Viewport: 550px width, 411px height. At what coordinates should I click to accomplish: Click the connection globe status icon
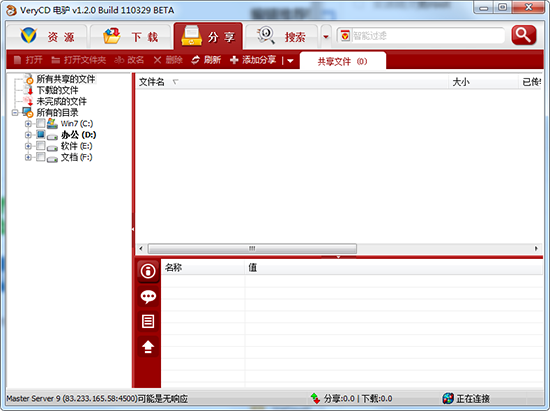click(448, 398)
